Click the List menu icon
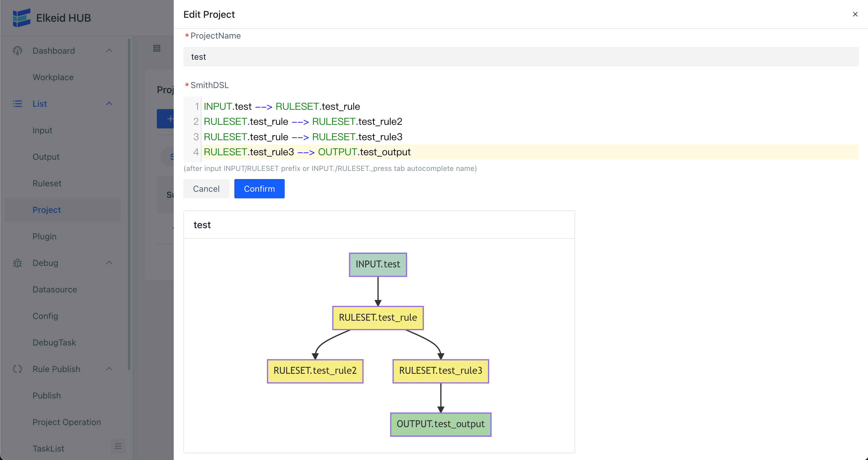 click(17, 104)
